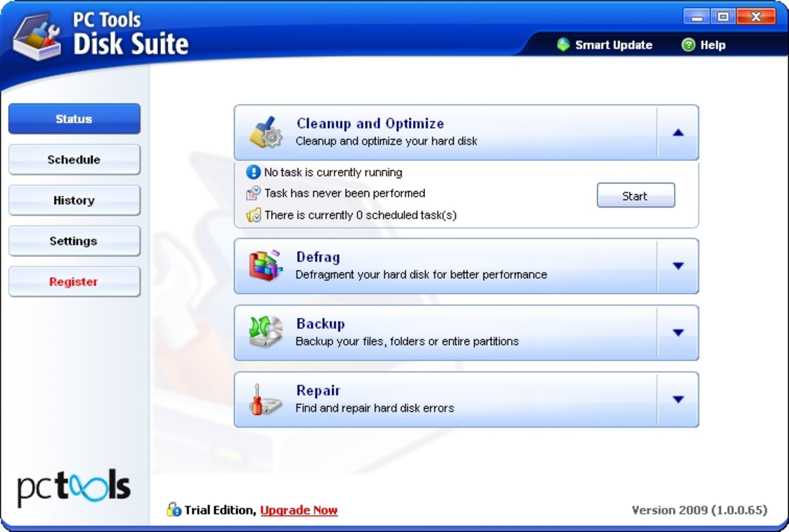Click the 'Defrag' heading text
The width and height of the screenshot is (789, 532).
click(x=318, y=257)
